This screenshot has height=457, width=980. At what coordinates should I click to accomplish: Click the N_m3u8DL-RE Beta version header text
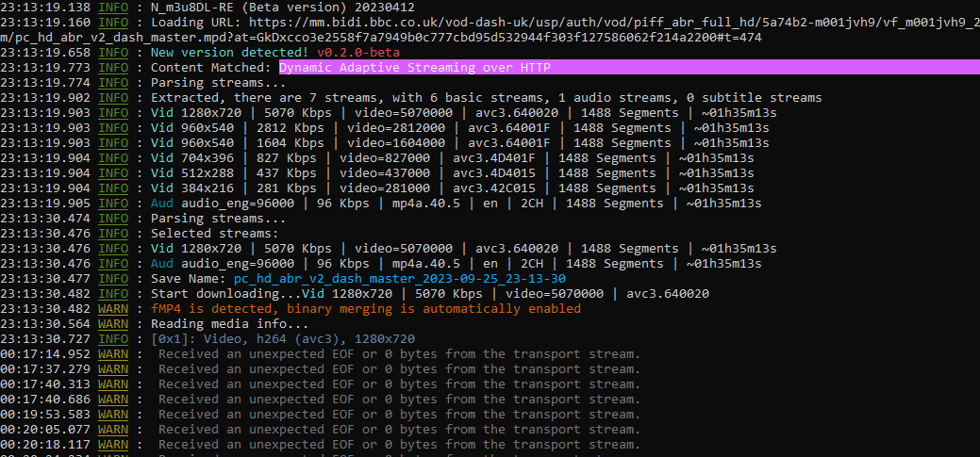282,7
